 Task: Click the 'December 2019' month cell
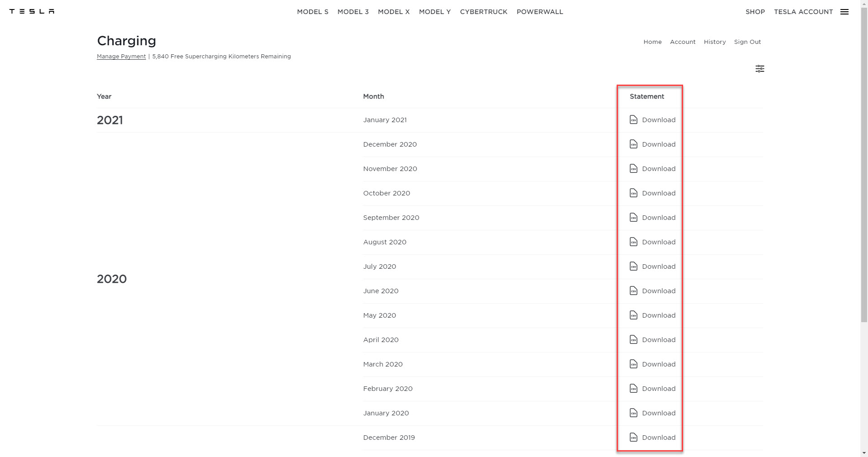point(389,438)
